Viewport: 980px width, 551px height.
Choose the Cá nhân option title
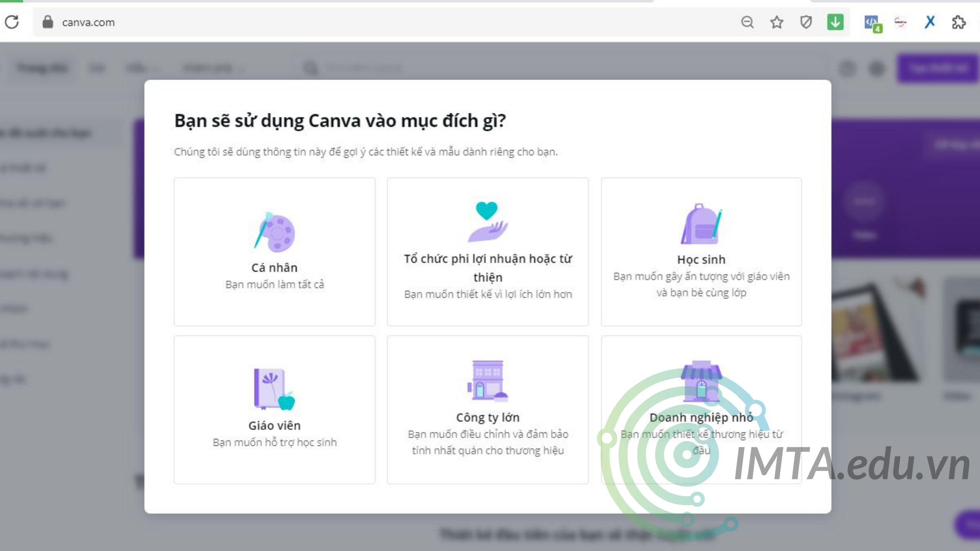tap(274, 267)
